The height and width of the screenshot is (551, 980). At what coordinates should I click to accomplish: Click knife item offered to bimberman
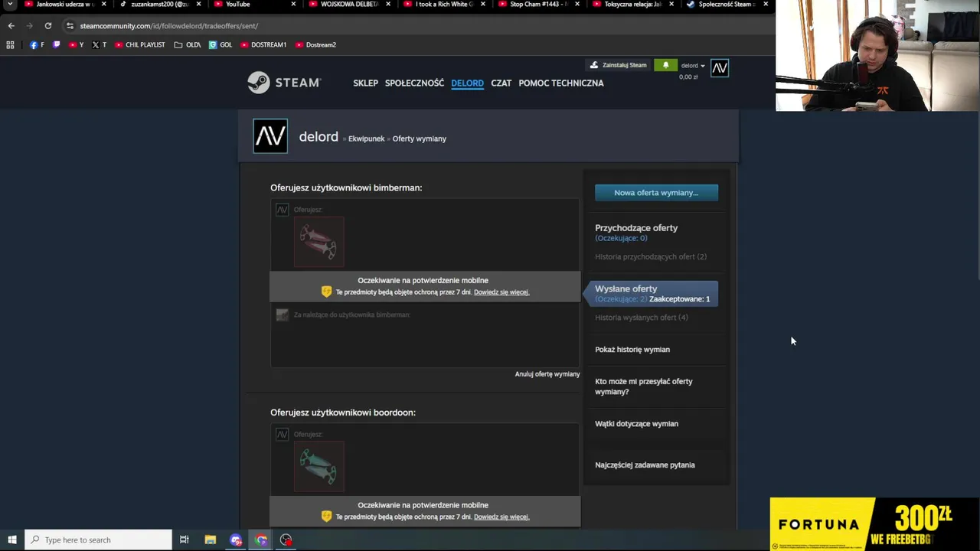pyautogui.click(x=319, y=242)
